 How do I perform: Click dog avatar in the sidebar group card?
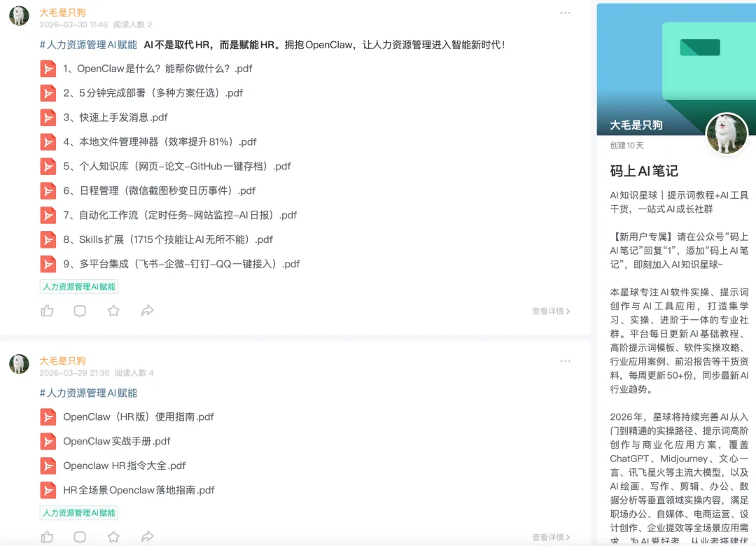click(727, 134)
